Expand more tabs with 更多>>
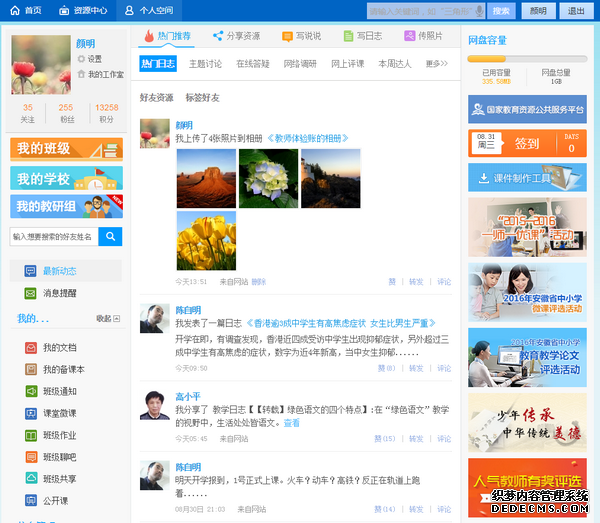The width and height of the screenshot is (600, 523). 437,64
